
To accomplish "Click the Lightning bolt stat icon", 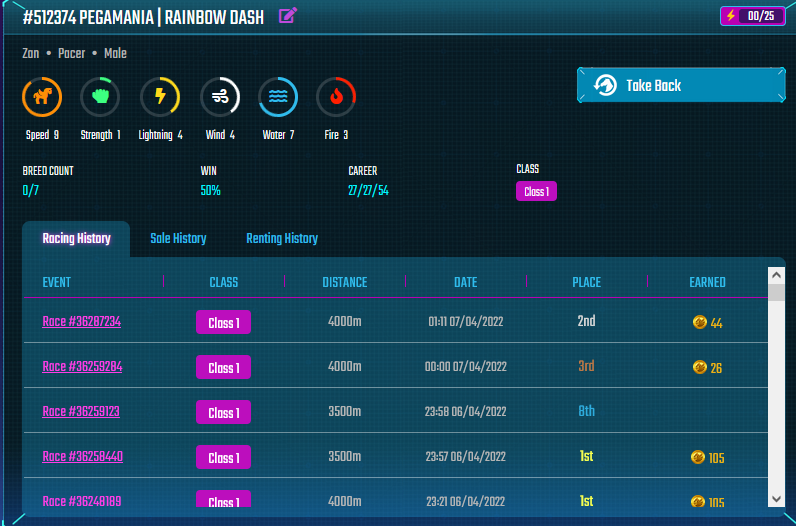I will click(x=160, y=96).
